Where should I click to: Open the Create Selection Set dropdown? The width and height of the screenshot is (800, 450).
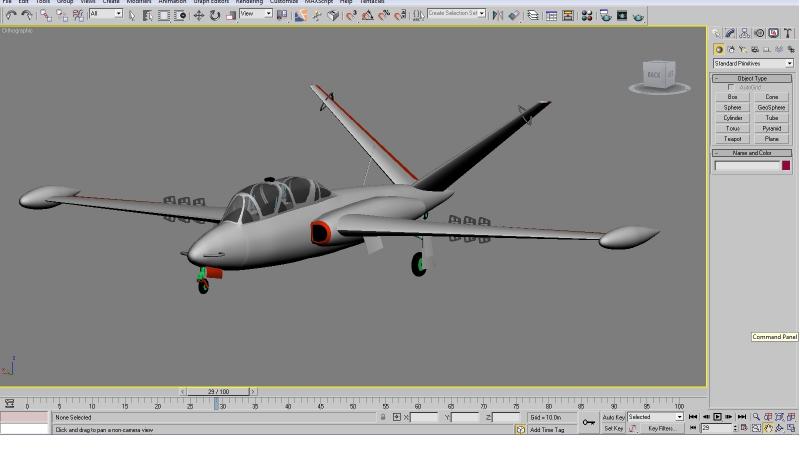pyautogui.click(x=457, y=13)
